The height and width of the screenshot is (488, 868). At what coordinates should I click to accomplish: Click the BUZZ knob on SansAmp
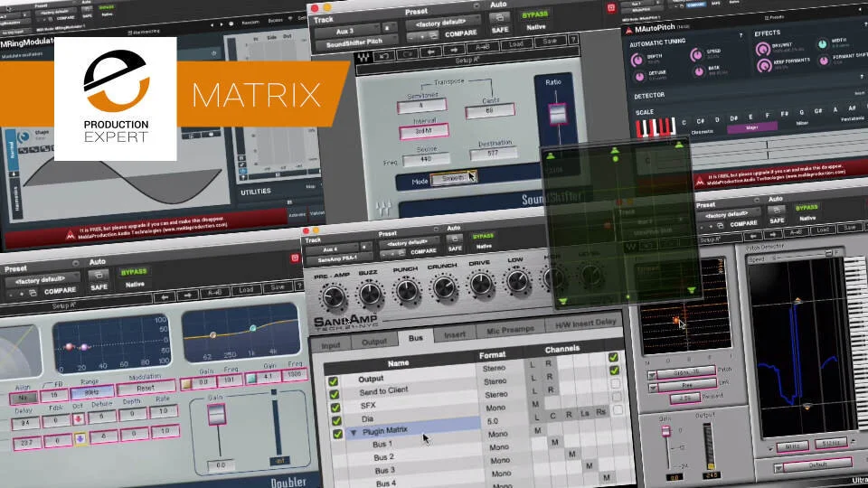[x=369, y=294]
